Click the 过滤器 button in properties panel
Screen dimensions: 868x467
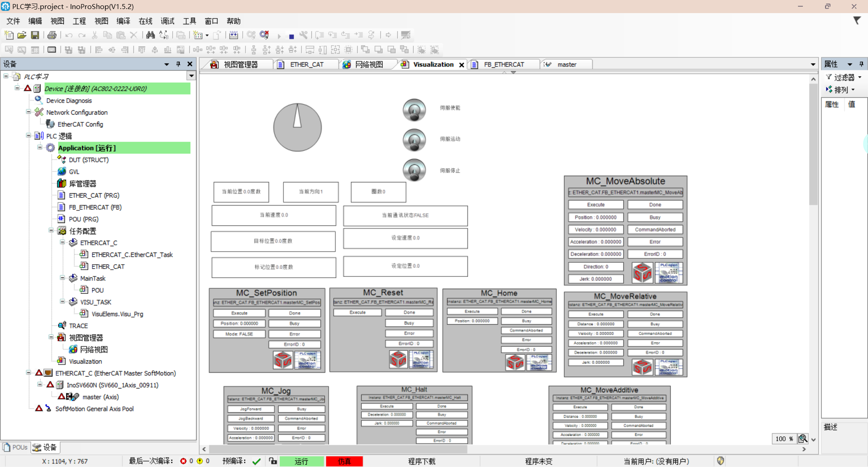pos(844,77)
